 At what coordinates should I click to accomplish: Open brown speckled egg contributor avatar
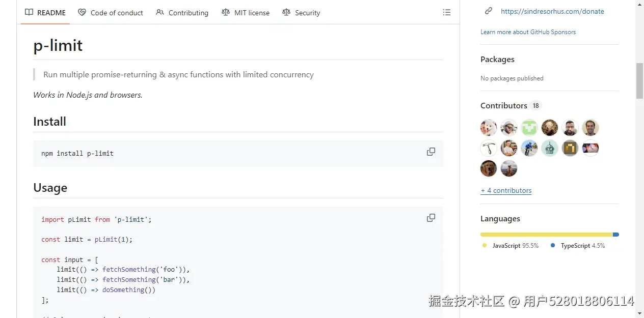pos(550,128)
